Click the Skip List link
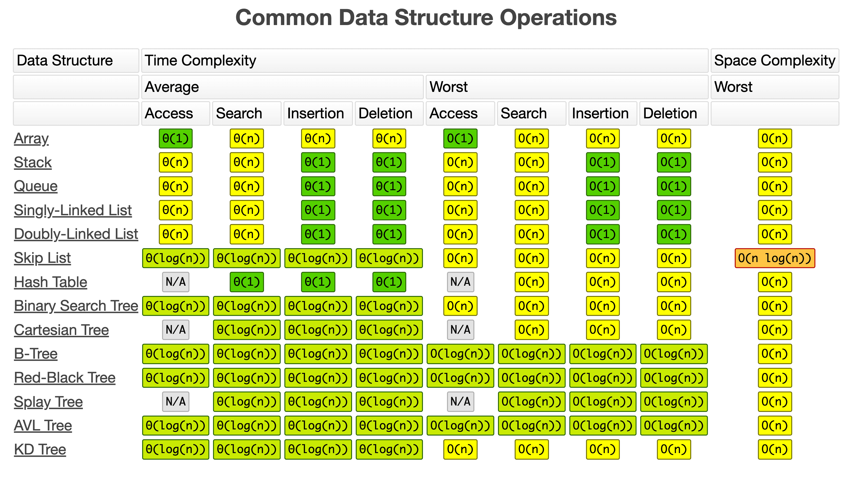This screenshot has height=489, width=868. 43,258
